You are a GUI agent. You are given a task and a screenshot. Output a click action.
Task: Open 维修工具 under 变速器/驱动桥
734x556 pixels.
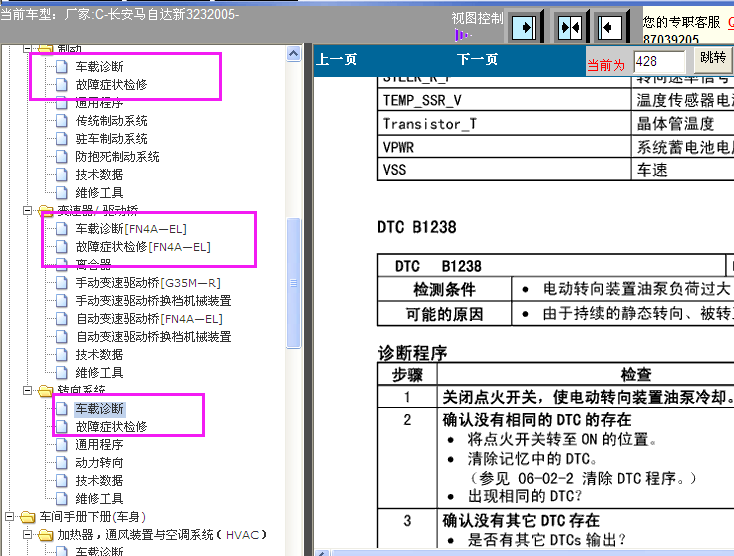click(x=99, y=373)
